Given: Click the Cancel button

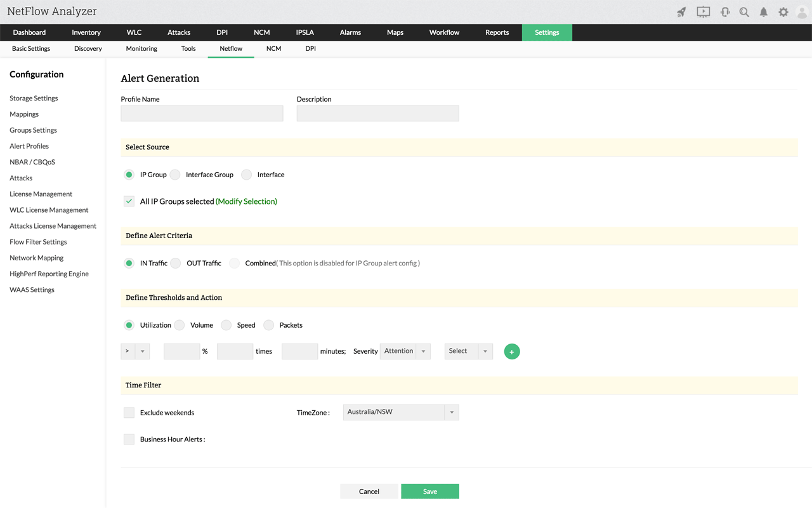Looking at the screenshot, I should click(369, 491).
